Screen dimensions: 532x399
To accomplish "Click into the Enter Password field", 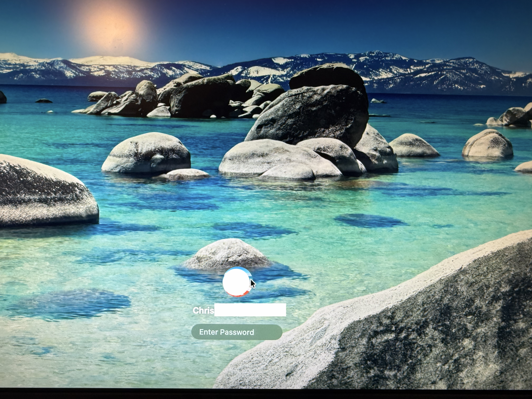I will coord(236,332).
